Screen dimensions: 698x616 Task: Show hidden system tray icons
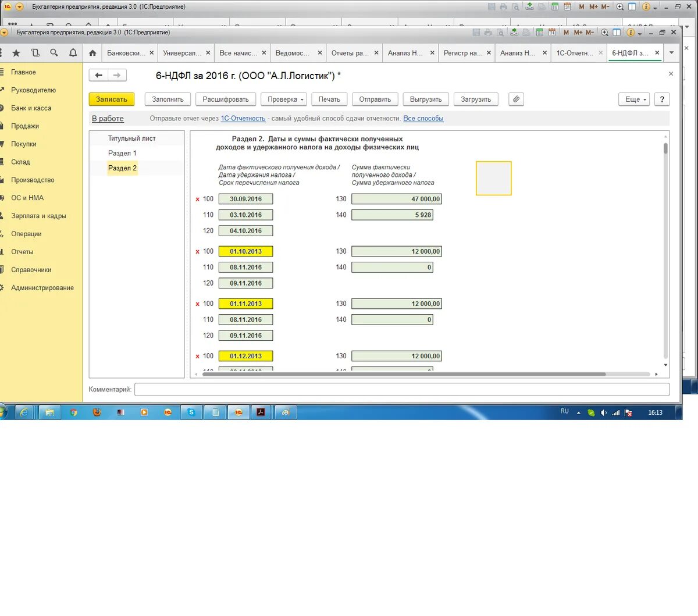(x=579, y=412)
